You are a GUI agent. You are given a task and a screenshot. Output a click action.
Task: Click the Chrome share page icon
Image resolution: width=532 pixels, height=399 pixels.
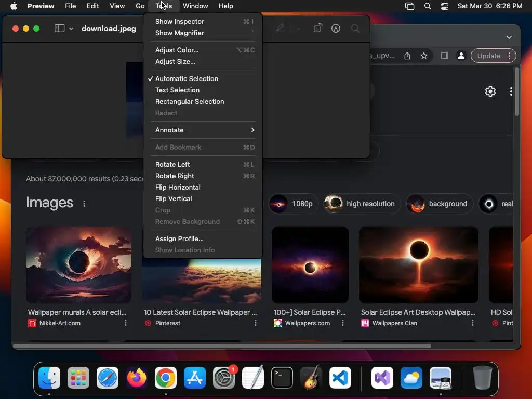407,56
